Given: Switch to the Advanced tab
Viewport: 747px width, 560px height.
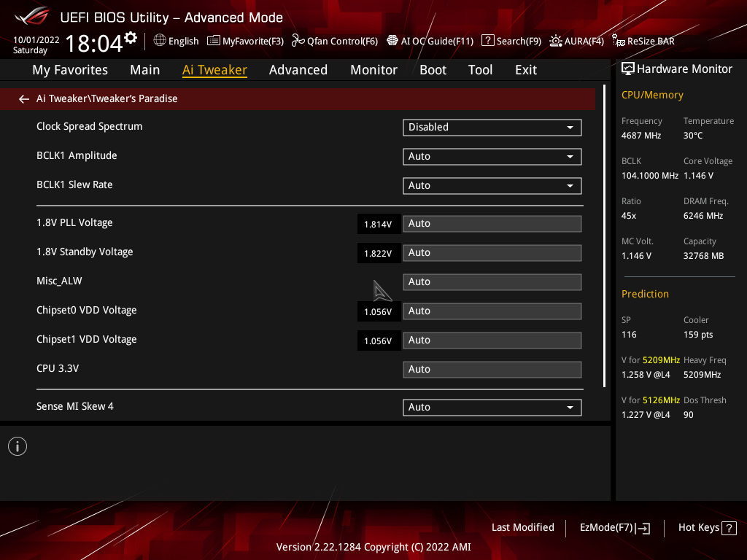Looking at the screenshot, I should (298, 70).
